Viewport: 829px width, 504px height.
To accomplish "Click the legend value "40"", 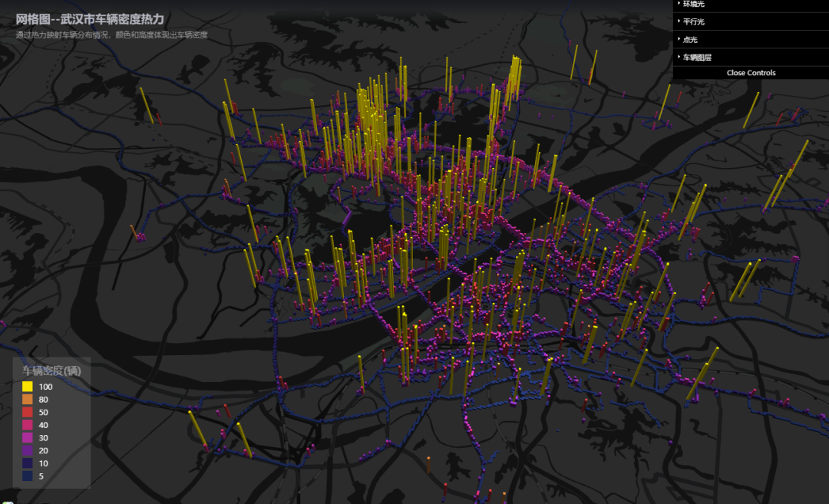I will 43,425.
